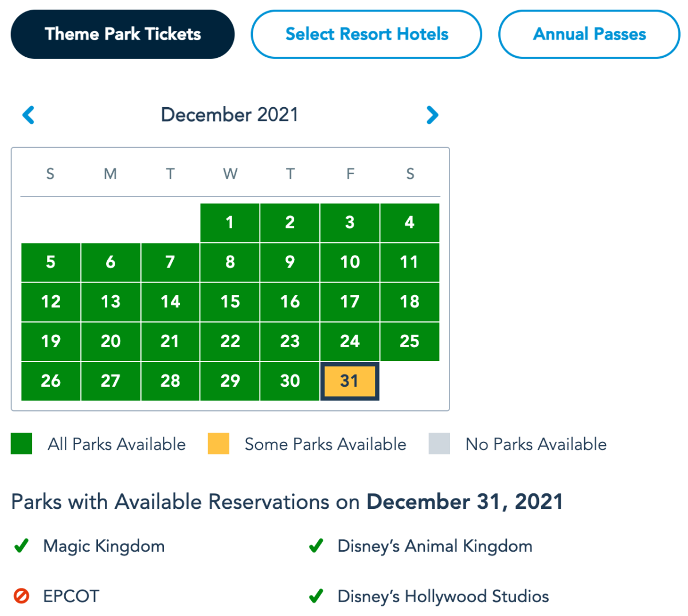
Task: Click green All Parks Available swatch
Action: pos(21,444)
